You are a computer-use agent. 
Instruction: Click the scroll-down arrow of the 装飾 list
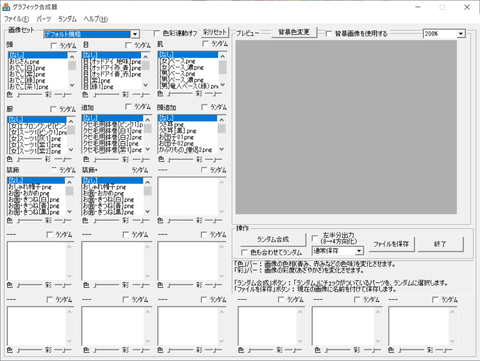click(69, 211)
